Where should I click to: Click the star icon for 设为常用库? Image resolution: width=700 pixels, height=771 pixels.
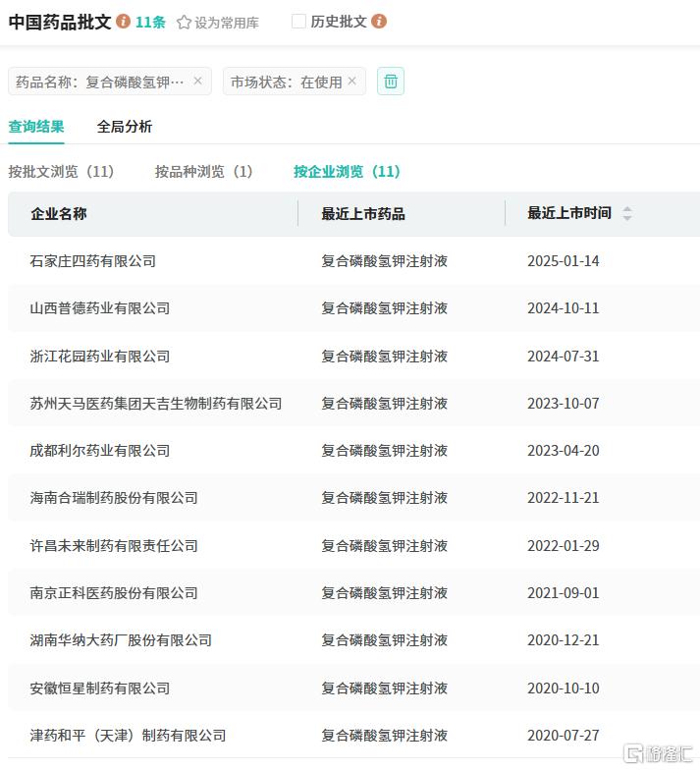(184, 23)
